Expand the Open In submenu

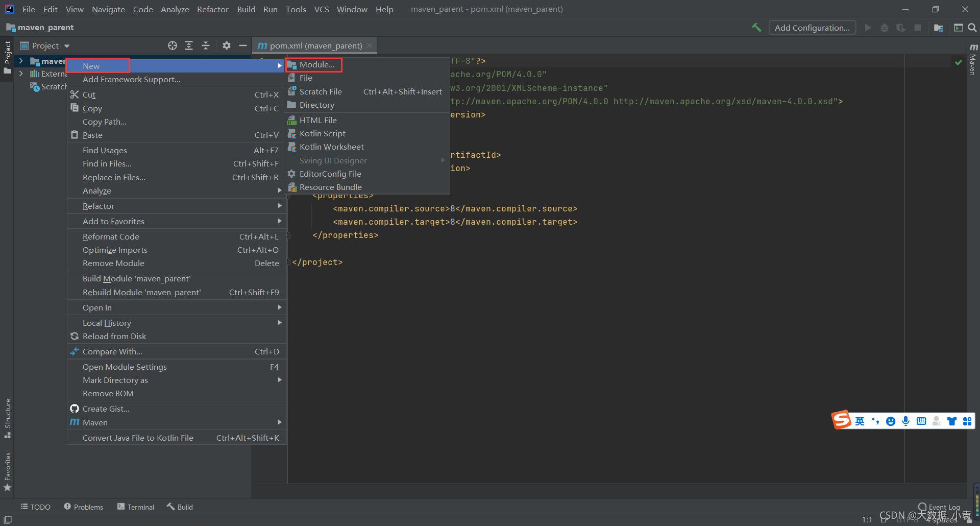point(177,307)
